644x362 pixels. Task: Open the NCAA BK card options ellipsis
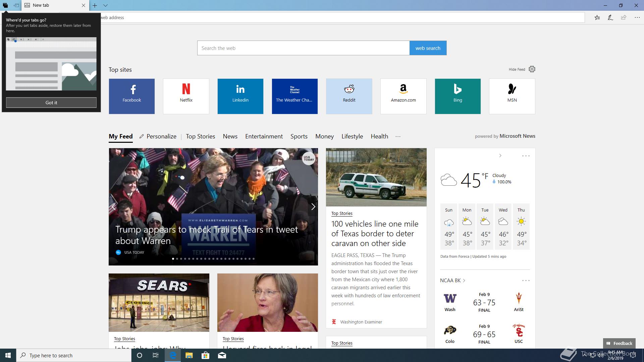526,281
